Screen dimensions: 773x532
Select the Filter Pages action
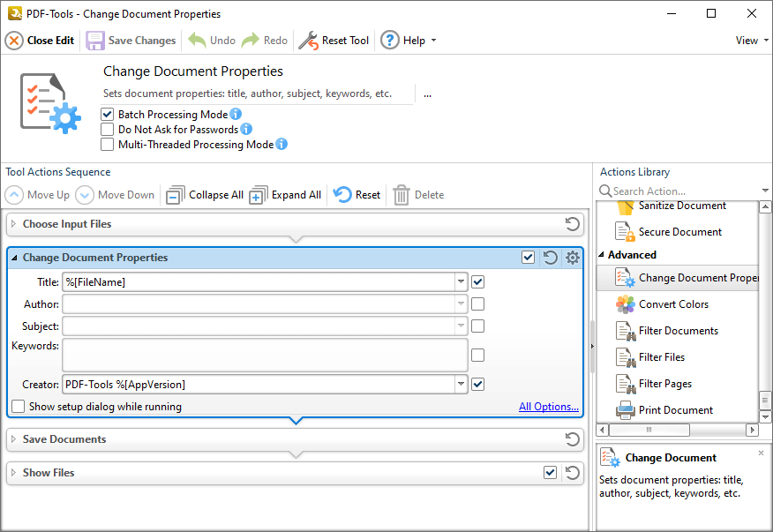click(x=664, y=383)
